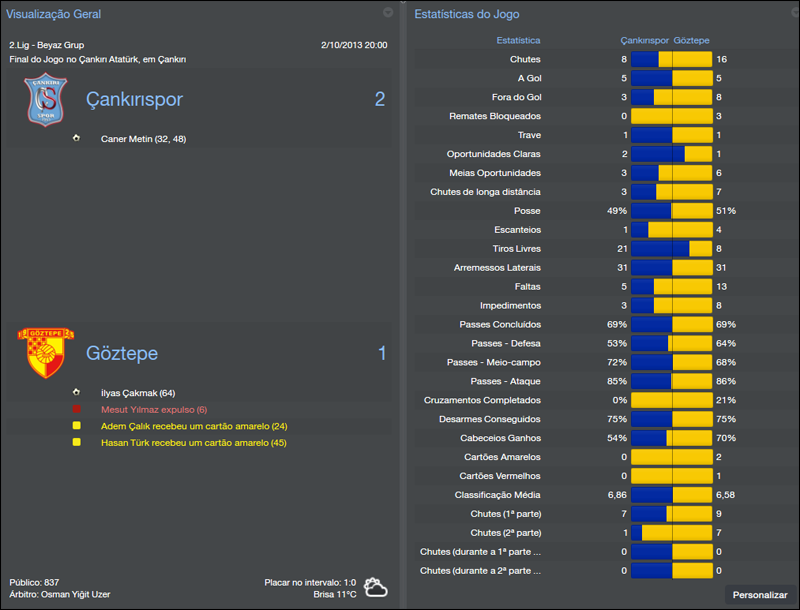The height and width of the screenshot is (610, 800).
Task: Click the cloudy weather icon
Action: point(376,587)
